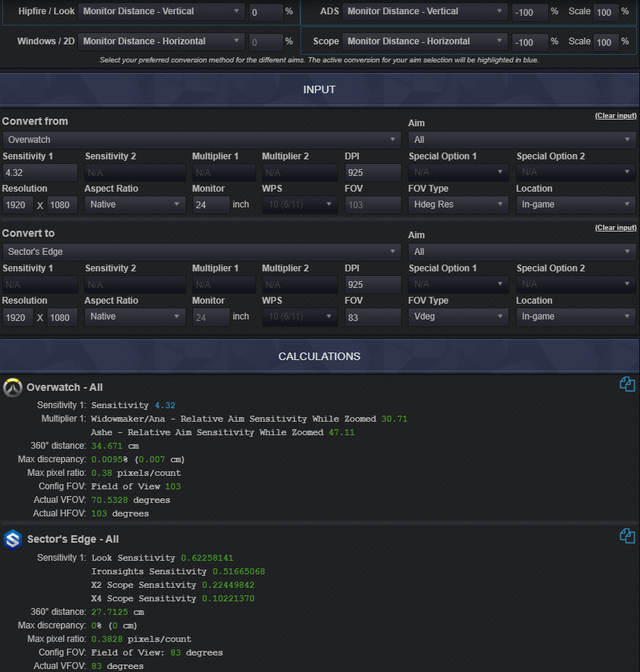
Task: Click the Overwatch game logo
Action: [13, 387]
